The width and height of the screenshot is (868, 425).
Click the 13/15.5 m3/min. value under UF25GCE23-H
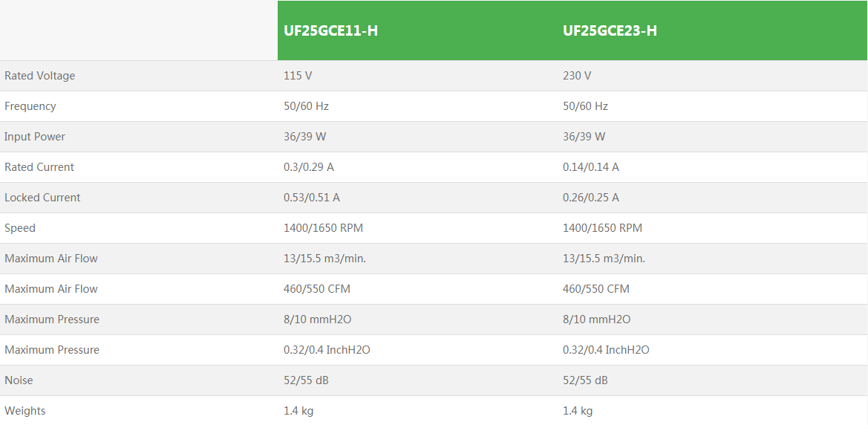click(604, 259)
